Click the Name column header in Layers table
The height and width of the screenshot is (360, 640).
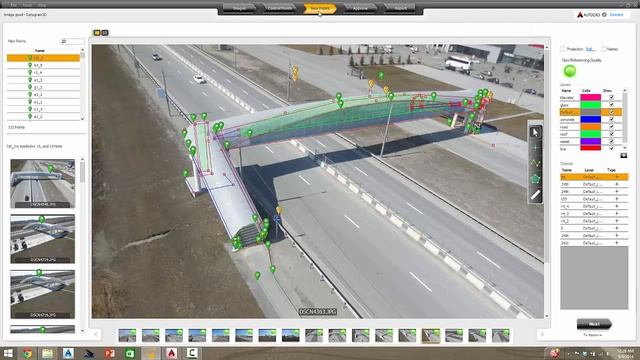tap(566, 91)
